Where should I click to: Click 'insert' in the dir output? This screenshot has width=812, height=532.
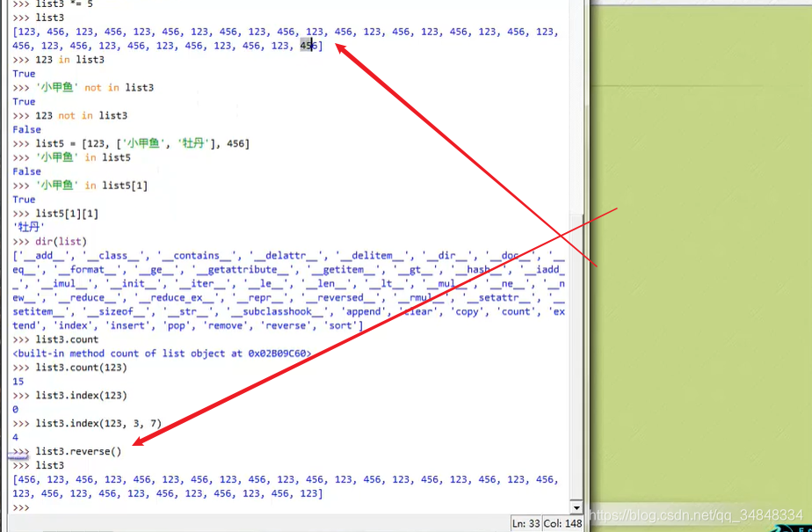coord(125,325)
